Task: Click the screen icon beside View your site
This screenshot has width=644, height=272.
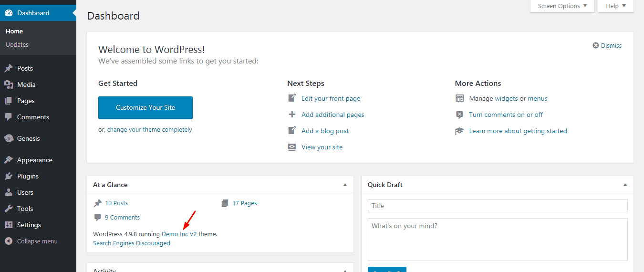Action: coord(292,147)
